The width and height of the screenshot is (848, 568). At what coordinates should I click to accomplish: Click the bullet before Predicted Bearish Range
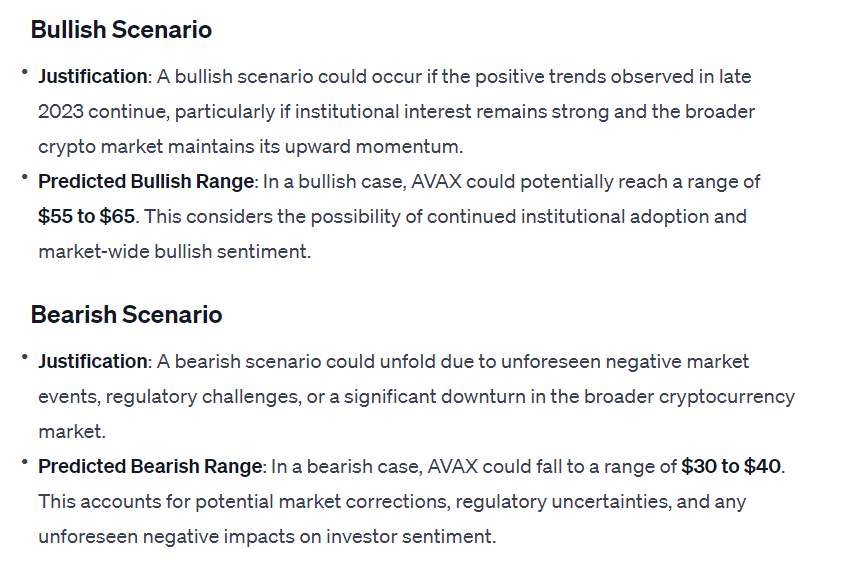(24, 464)
